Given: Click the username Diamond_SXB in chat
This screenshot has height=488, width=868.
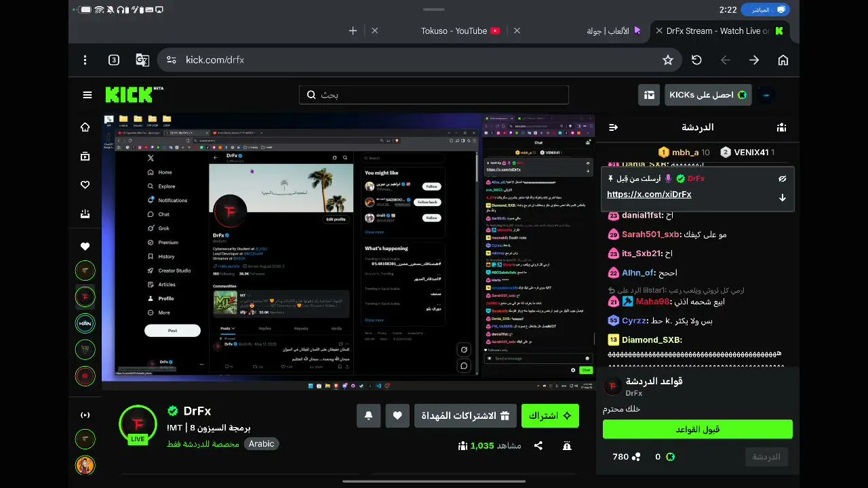Looking at the screenshot, I should [x=650, y=340].
